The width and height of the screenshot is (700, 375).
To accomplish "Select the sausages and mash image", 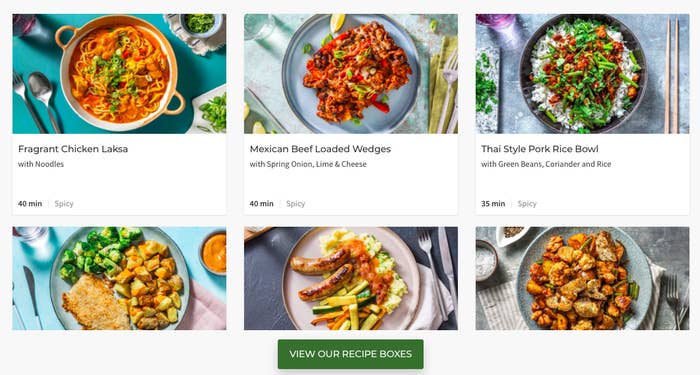I will tap(351, 278).
